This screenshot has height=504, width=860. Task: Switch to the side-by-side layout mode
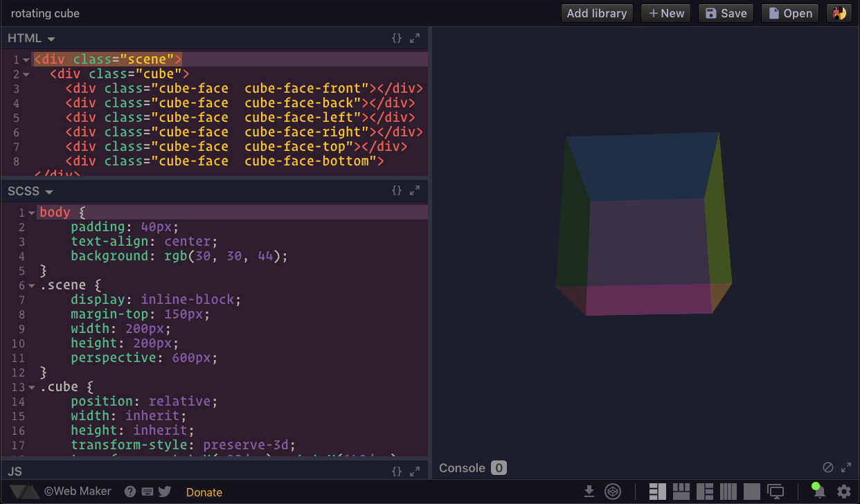point(656,491)
